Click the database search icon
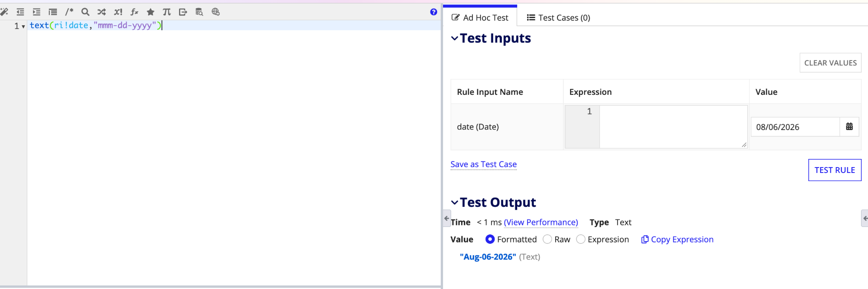The image size is (868, 289). click(199, 12)
